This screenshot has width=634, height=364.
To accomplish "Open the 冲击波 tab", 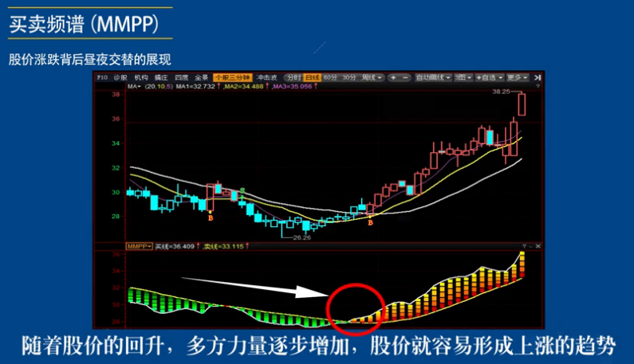I will tap(267, 77).
